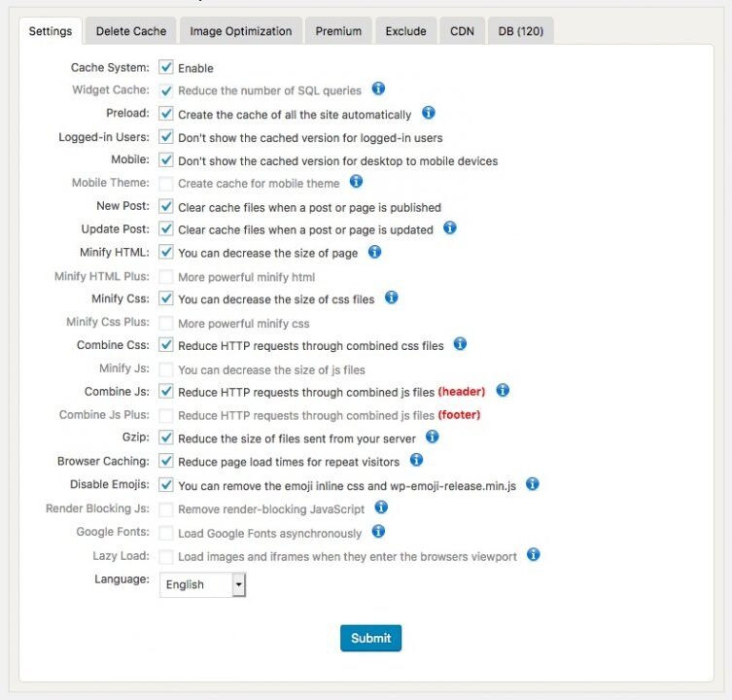
Task: Toggle the New Post clear cache checkbox
Action: (x=166, y=207)
